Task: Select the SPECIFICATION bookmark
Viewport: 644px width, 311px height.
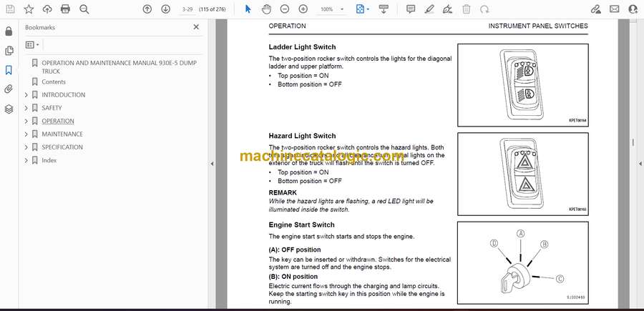Action: click(62, 147)
